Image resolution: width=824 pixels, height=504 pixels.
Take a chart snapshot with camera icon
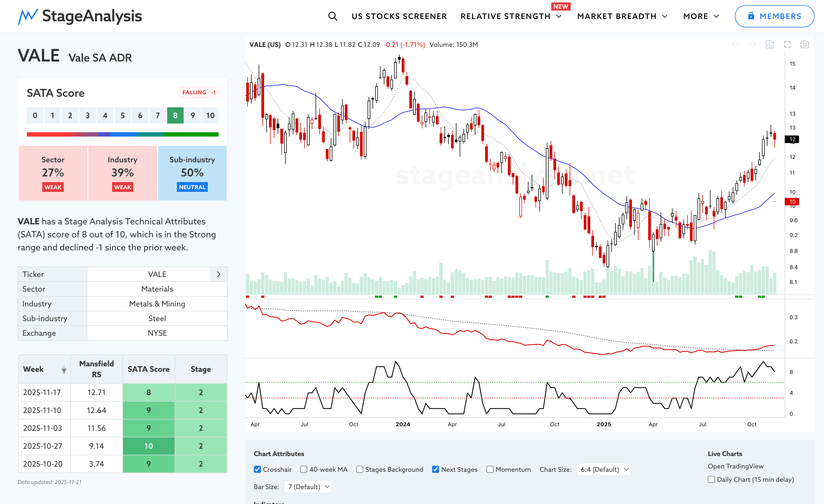[x=804, y=44]
